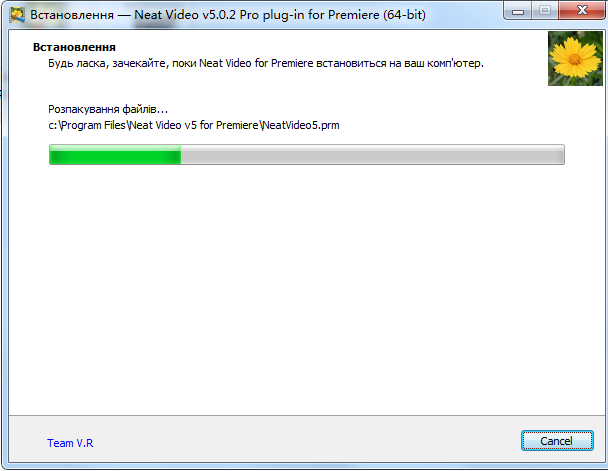The height and width of the screenshot is (471, 608).
Task: Select the bold Встановлення heading
Action: (74, 47)
